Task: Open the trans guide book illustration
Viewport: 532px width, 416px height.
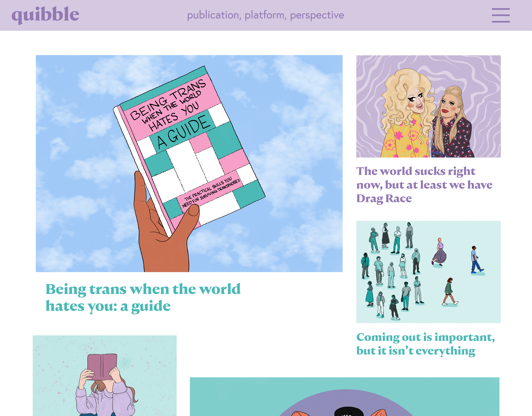Action: (x=189, y=164)
